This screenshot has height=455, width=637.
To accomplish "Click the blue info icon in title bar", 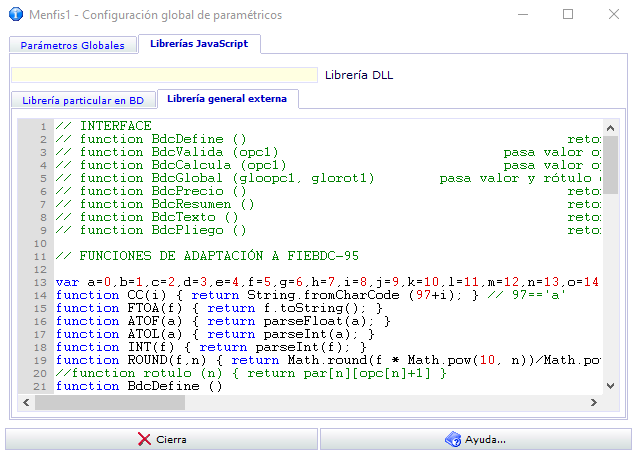I will pos(16,14).
